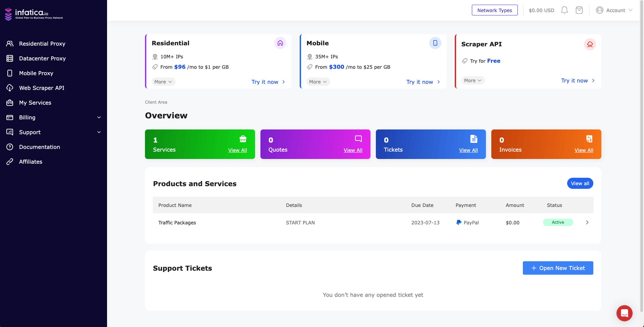Open My Services menu item
The image size is (644, 327).
[x=35, y=103]
